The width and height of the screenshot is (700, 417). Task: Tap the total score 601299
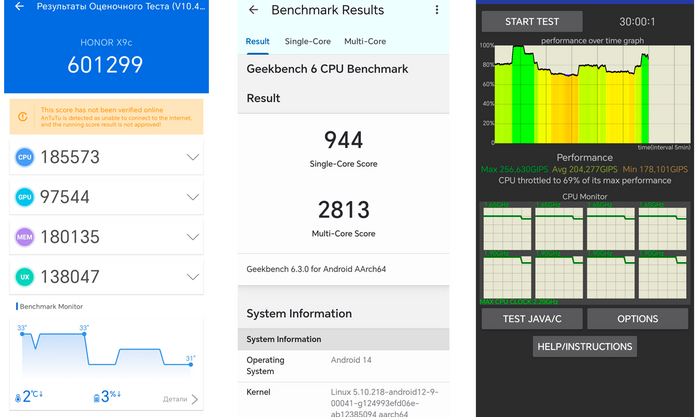(x=105, y=65)
